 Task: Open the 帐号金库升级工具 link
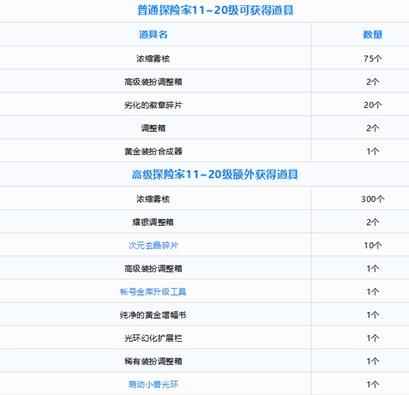(x=153, y=292)
